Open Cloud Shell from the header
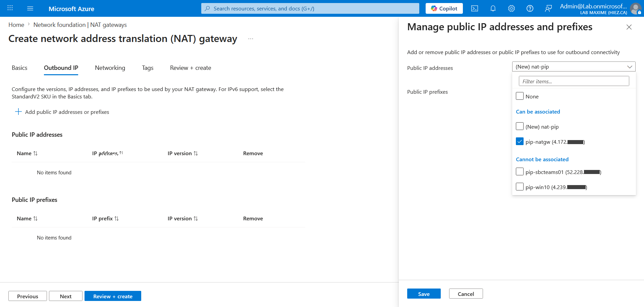 (x=475, y=8)
